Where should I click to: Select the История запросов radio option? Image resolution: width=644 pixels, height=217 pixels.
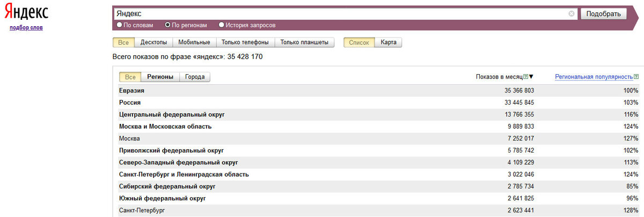pyautogui.click(x=222, y=25)
